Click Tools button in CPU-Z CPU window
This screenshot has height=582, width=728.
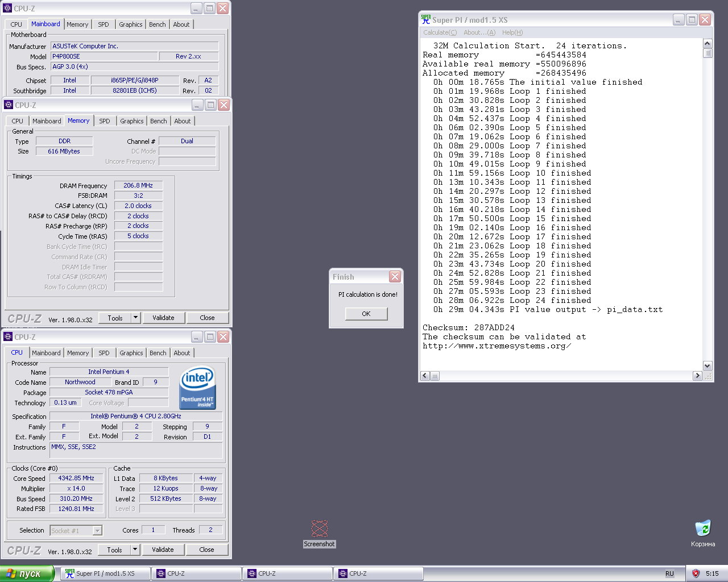click(x=114, y=550)
